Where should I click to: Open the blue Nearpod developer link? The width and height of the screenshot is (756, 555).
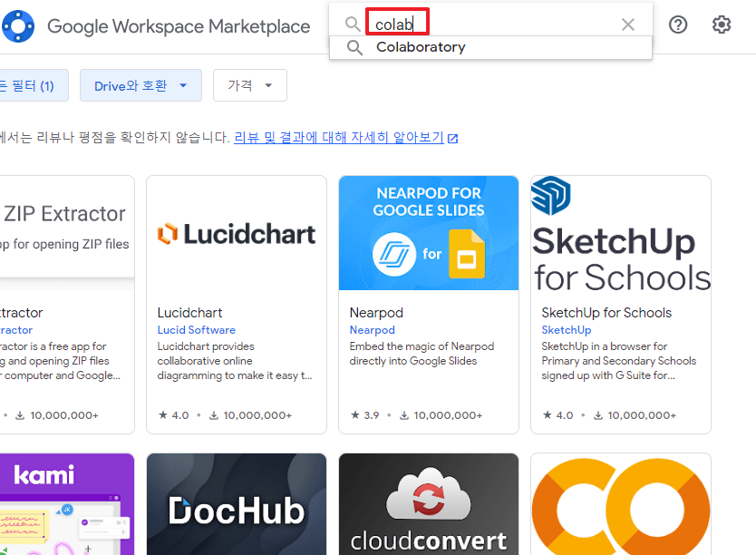[373, 330]
